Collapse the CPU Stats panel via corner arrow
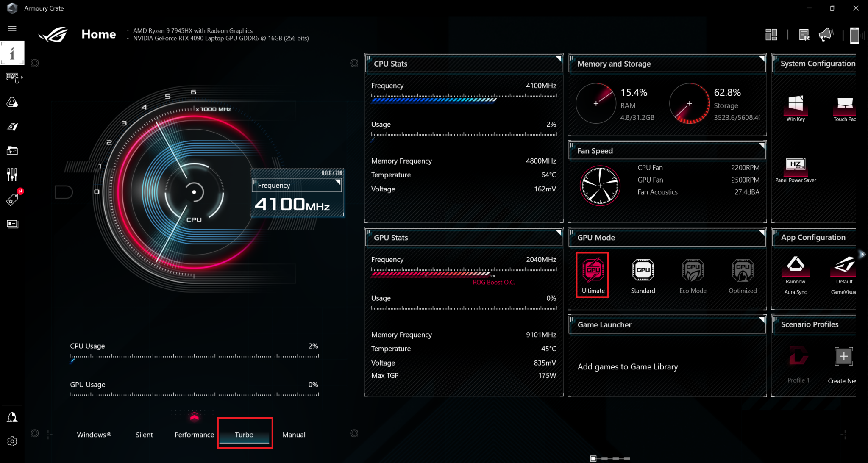The image size is (868, 463). click(x=558, y=58)
